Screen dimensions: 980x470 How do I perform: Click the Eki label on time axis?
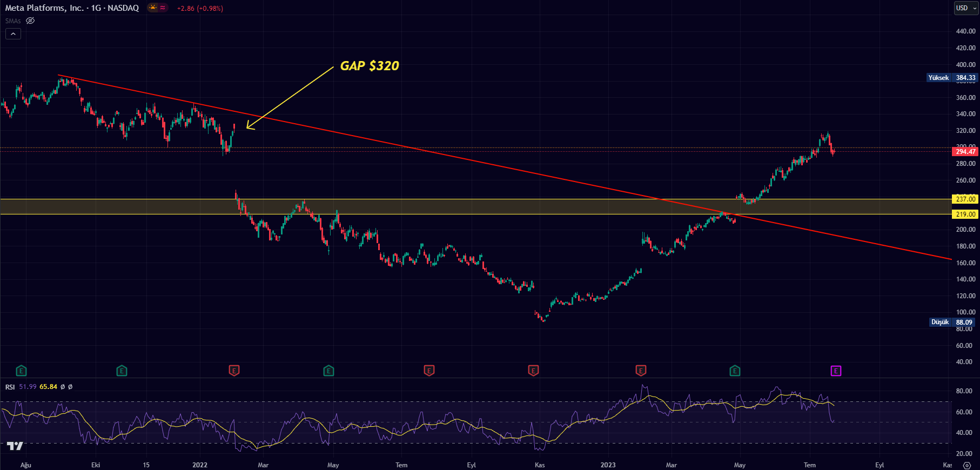click(96, 465)
